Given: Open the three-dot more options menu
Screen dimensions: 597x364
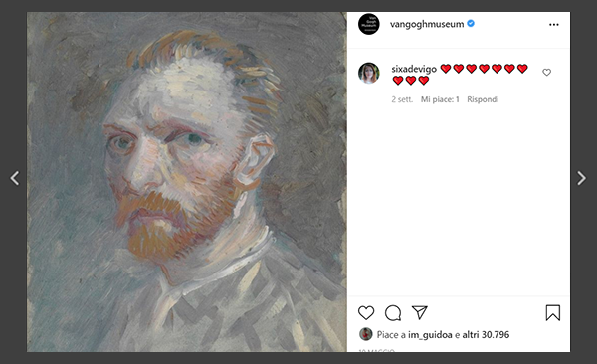Looking at the screenshot, I should click(x=554, y=25).
